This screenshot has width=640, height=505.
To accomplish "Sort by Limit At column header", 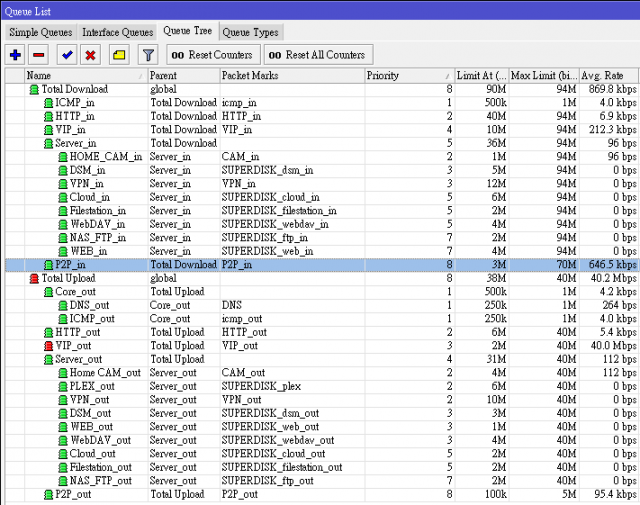I will click(482, 76).
